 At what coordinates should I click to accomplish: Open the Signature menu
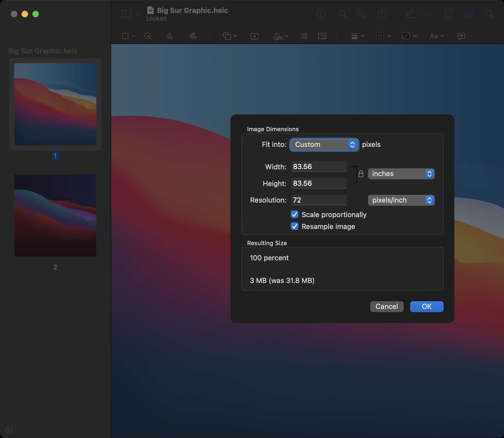tap(281, 36)
